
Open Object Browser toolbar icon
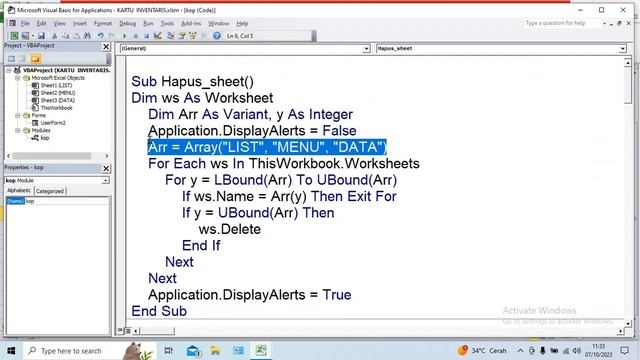click(192, 36)
